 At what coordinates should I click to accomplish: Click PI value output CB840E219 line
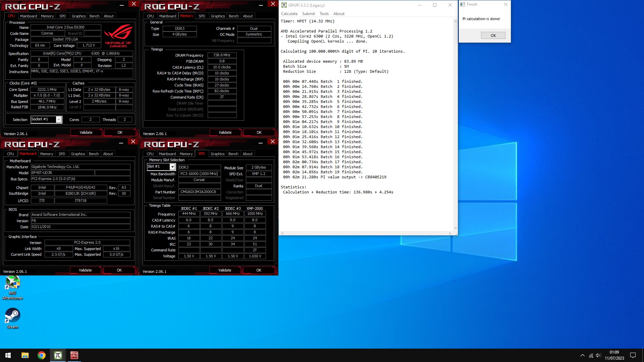click(x=334, y=177)
